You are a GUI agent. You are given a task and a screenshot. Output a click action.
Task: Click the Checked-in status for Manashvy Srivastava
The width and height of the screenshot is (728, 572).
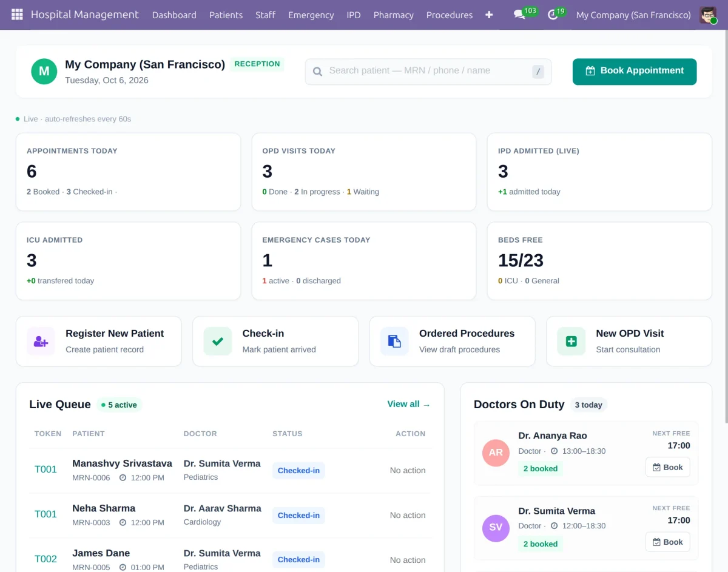pyautogui.click(x=298, y=471)
